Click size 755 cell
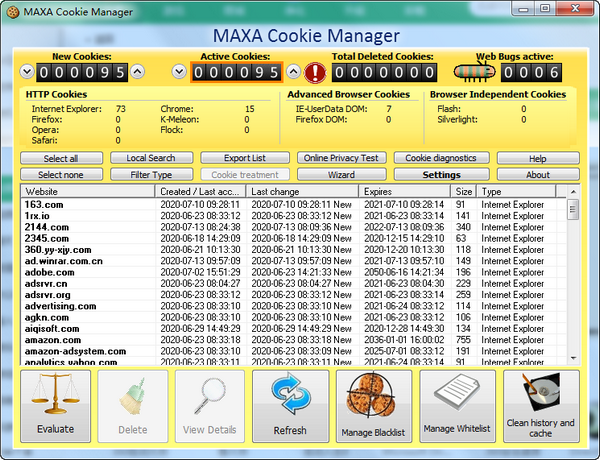Viewport: 600px width, 460px height. tap(463, 340)
